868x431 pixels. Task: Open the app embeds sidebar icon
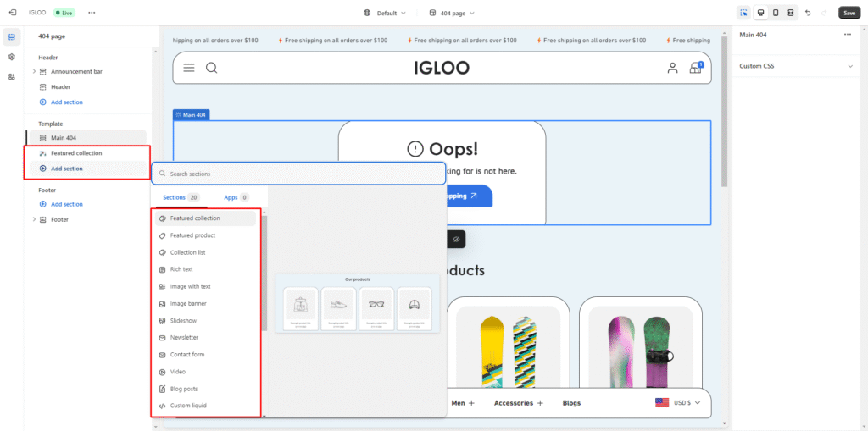click(12, 76)
